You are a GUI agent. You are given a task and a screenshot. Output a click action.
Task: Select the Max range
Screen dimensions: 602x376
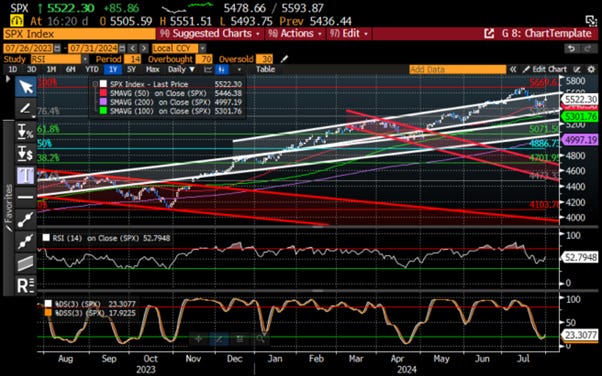point(152,70)
